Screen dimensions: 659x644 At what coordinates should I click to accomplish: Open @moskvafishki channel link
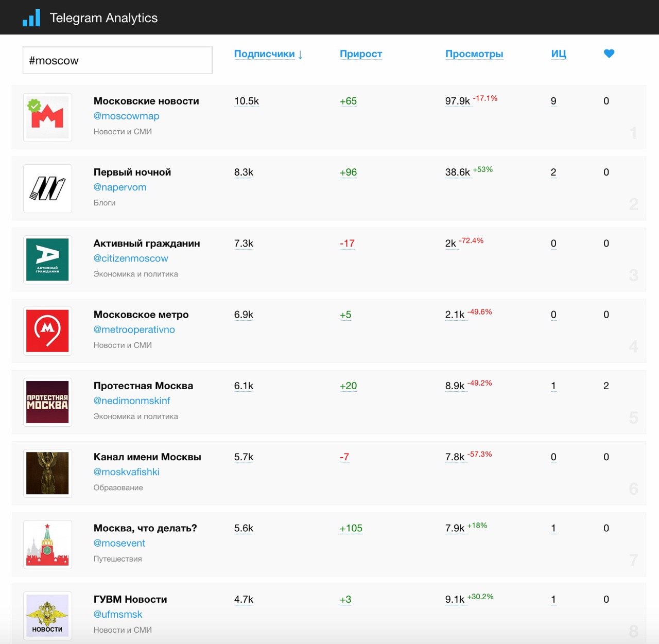pyautogui.click(x=126, y=472)
